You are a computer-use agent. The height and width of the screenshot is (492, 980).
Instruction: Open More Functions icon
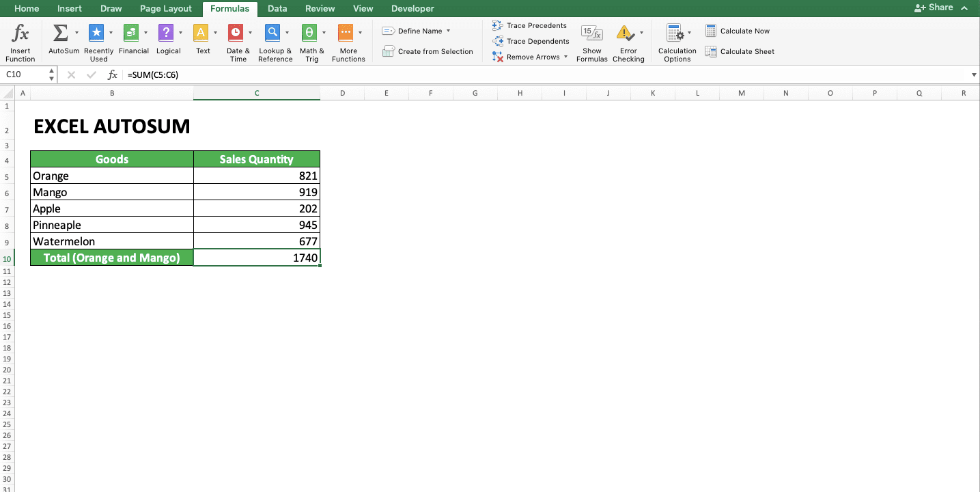[346, 33]
